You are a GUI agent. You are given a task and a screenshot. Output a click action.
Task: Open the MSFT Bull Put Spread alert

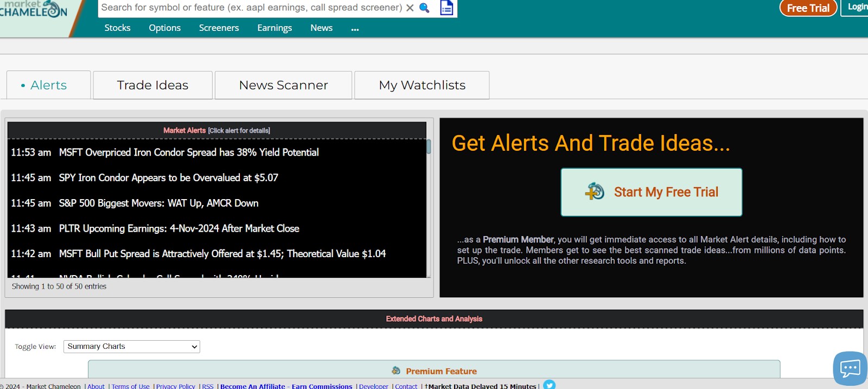click(222, 254)
